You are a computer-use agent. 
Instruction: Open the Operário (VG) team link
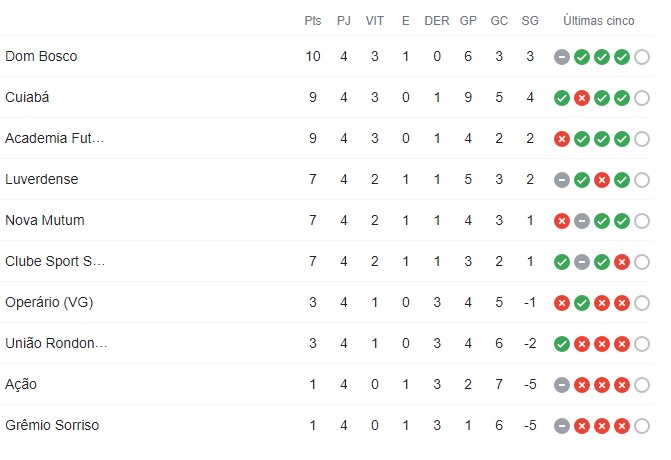coord(49,303)
